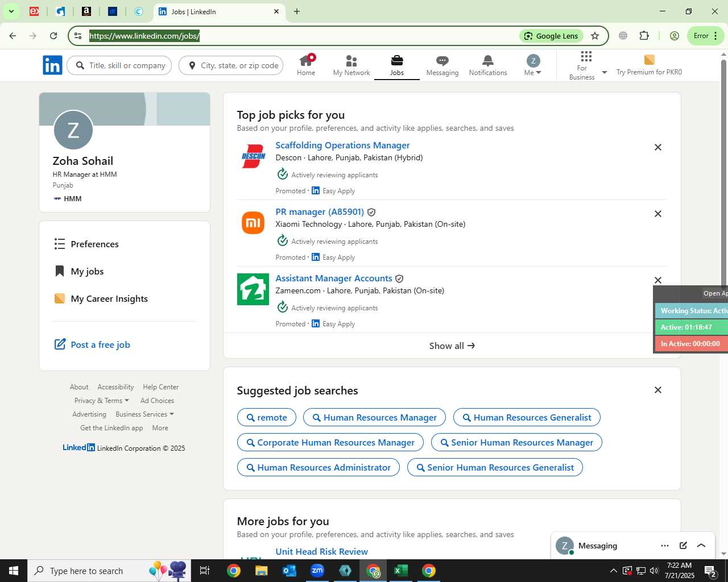Focus the Title, skill or company search field

coord(119,65)
